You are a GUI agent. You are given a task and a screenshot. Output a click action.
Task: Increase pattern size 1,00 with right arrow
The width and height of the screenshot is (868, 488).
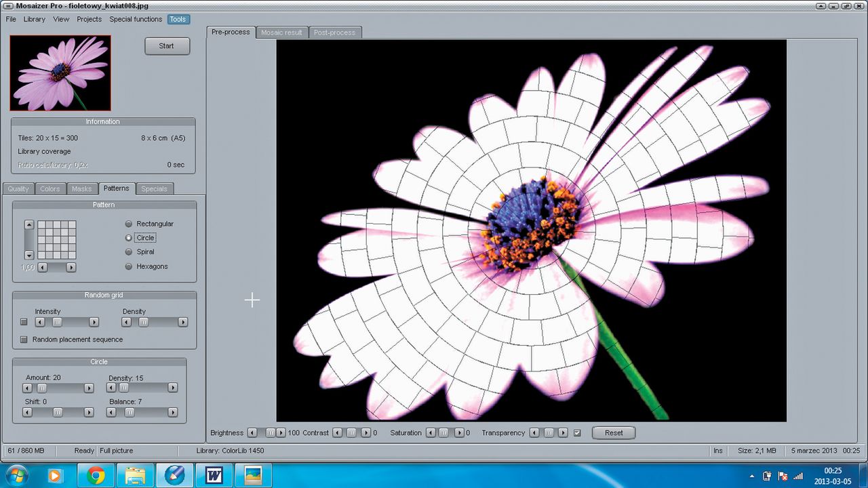point(71,268)
